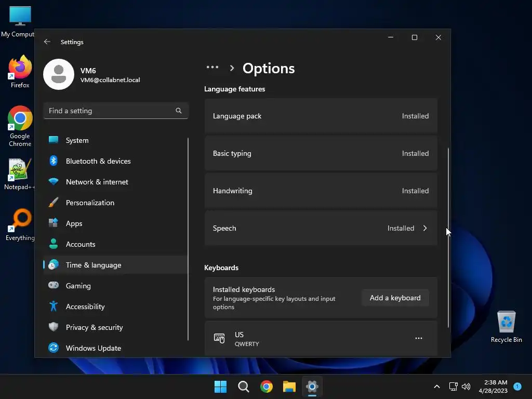The image size is (532, 399).
Task: Open network status in system tray
Action: coord(453,387)
